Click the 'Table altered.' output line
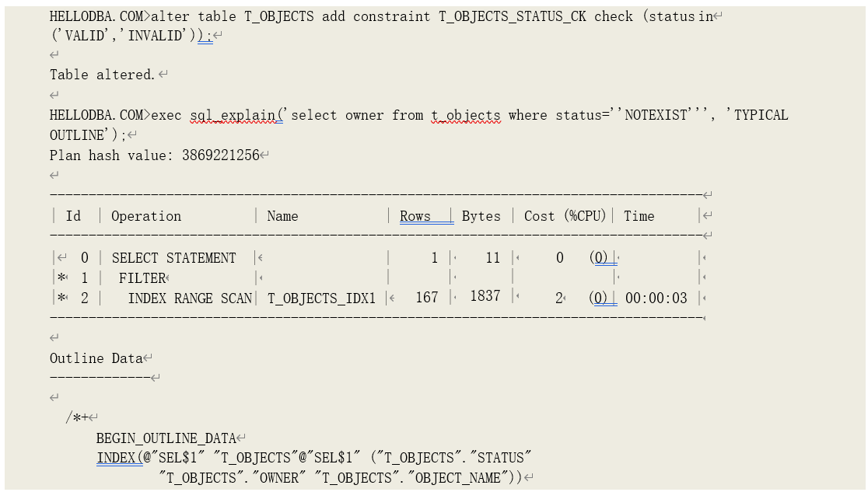 click(102, 75)
